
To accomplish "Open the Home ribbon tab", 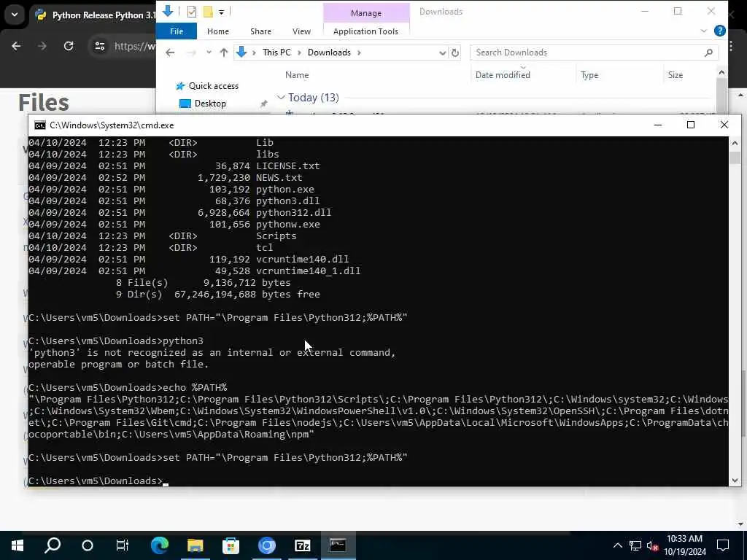I will [218, 31].
